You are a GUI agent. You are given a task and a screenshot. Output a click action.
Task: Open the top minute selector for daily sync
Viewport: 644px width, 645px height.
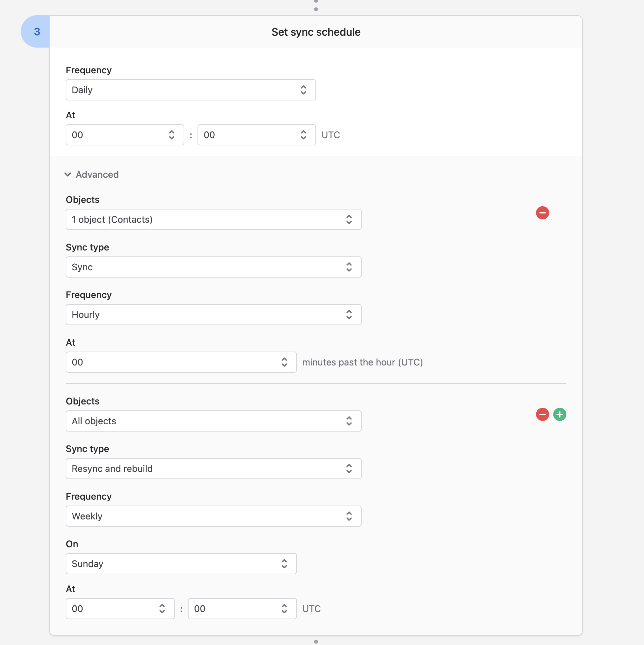[256, 135]
